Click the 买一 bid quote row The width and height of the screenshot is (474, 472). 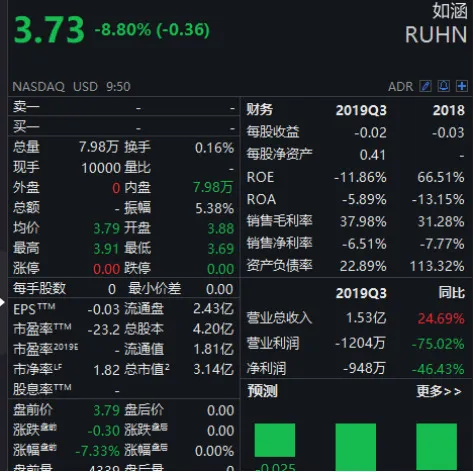(124, 127)
